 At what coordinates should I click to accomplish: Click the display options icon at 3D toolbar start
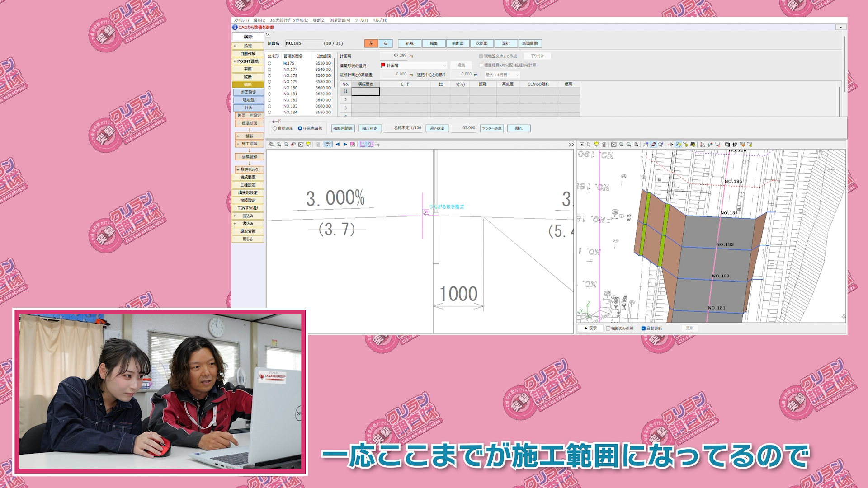click(581, 145)
